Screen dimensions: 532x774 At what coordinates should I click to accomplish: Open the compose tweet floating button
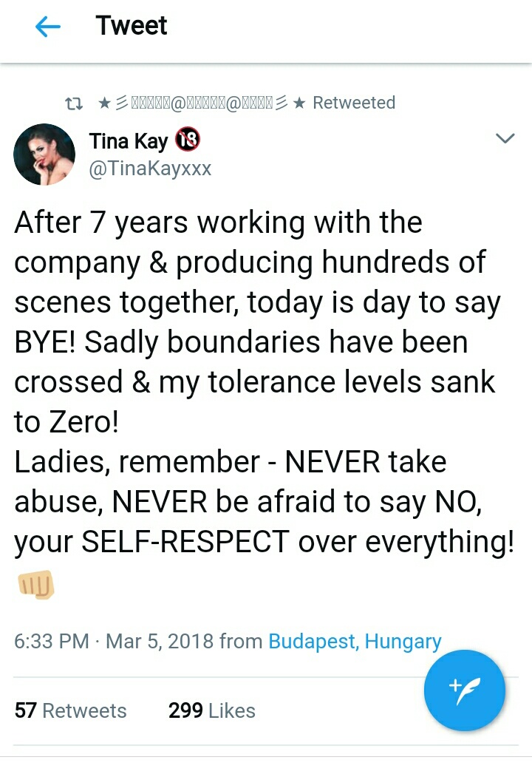tap(464, 690)
